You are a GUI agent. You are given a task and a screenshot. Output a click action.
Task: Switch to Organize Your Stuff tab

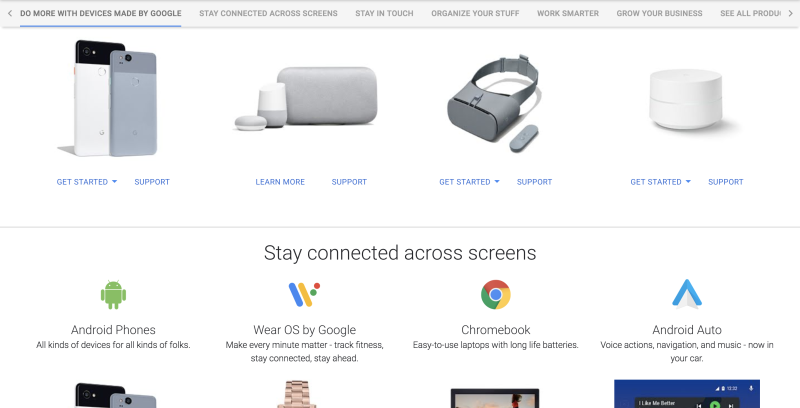pos(475,13)
